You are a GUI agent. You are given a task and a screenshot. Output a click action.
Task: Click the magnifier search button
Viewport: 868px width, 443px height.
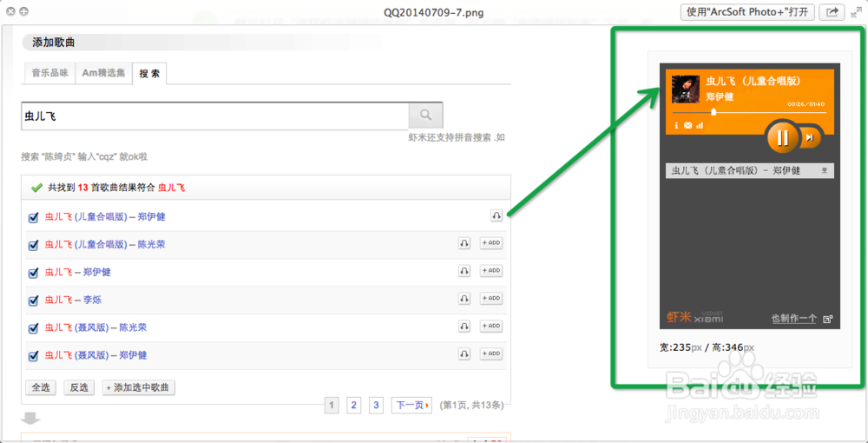[x=425, y=116]
